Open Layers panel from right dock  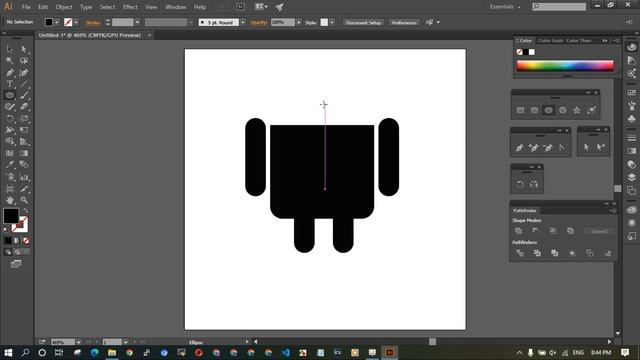coord(631,177)
